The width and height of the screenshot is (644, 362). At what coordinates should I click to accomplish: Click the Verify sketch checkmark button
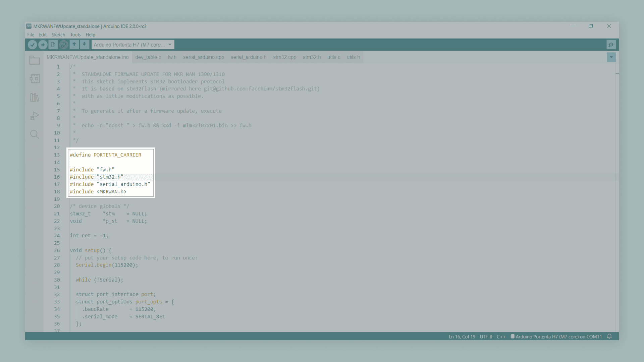tap(32, 45)
